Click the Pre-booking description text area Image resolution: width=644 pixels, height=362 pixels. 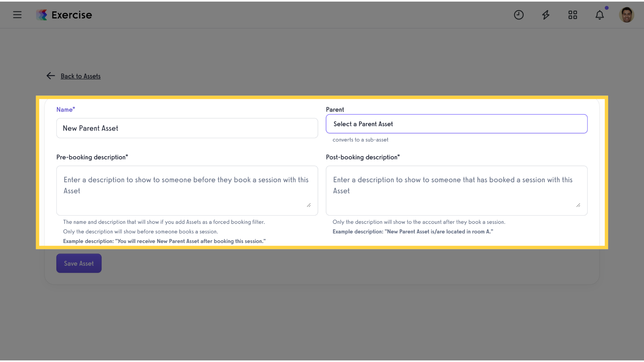click(187, 190)
